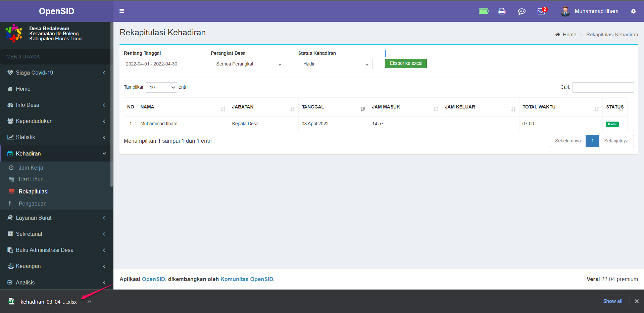Open download options arrow for kehadiran xlsx
The height and width of the screenshot is (313, 644).
tap(90, 302)
